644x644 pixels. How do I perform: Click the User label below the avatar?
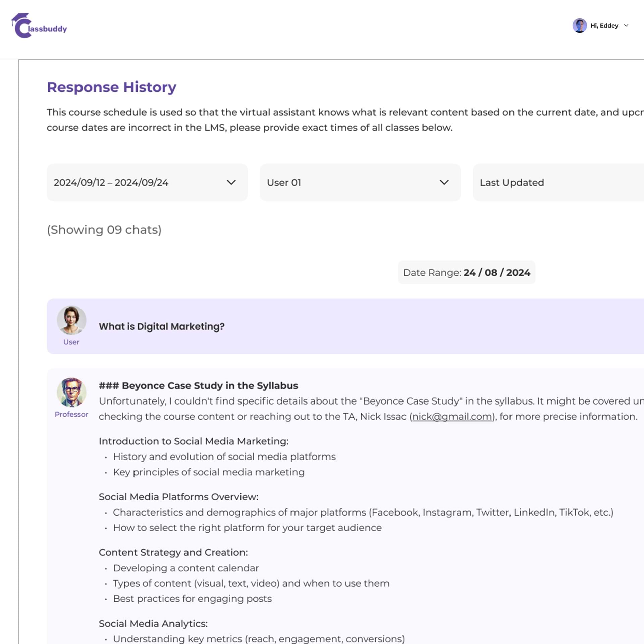point(71,342)
